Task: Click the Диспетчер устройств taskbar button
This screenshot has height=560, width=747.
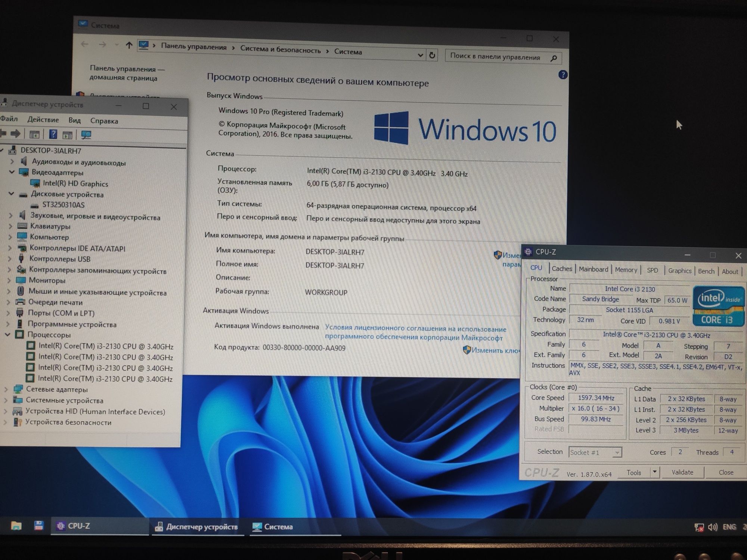Action: pyautogui.click(x=197, y=526)
